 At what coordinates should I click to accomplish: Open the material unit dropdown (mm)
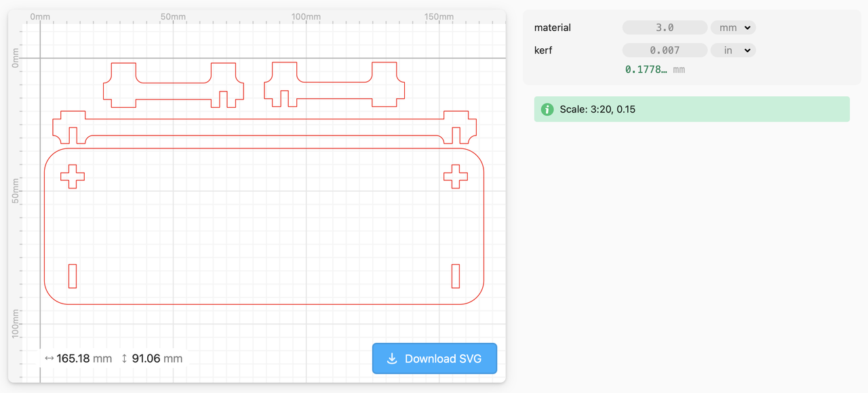pos(733,28)
